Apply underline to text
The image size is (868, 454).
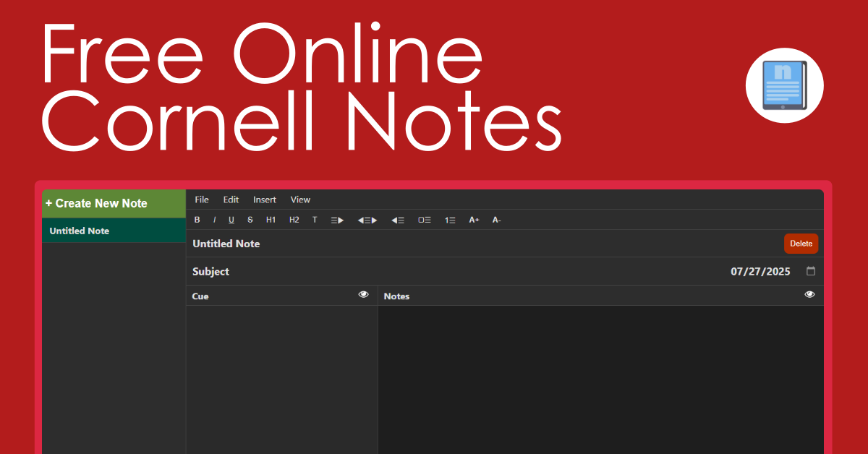pyautogui.click(x=231, y=220)
